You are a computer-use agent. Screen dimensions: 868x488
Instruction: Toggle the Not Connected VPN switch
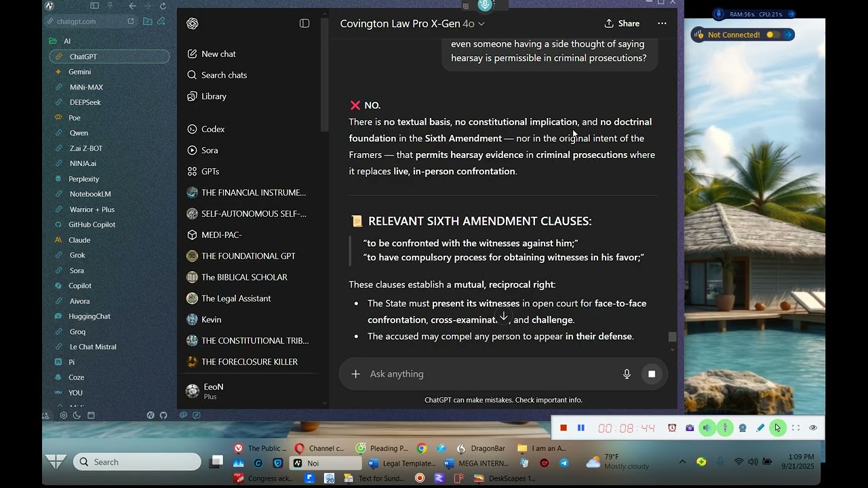(x=772, y=35)
